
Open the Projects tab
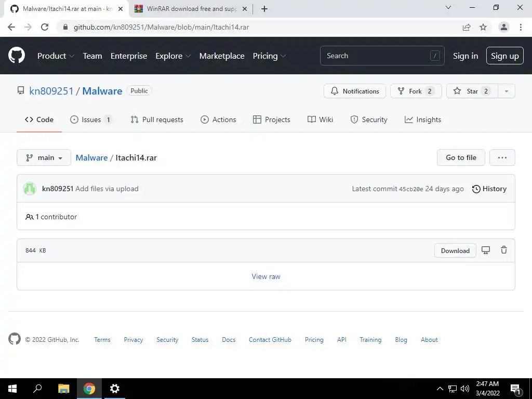(271, 119)
